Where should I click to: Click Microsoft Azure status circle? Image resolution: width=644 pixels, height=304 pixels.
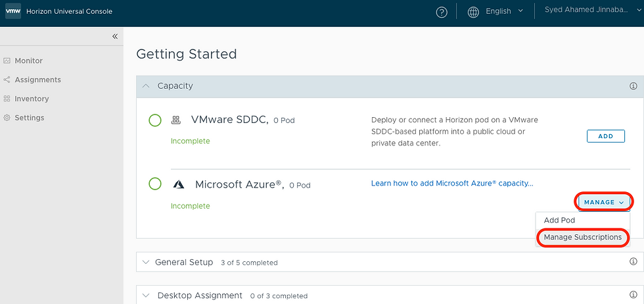pos(155,184)
